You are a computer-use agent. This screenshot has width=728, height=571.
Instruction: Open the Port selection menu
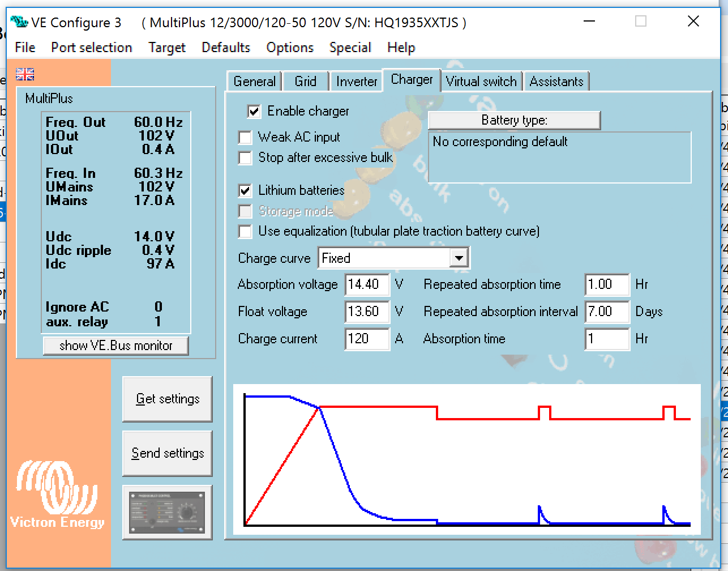[x=91, y=48]
